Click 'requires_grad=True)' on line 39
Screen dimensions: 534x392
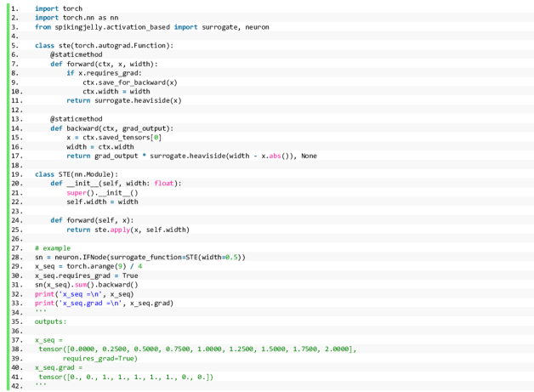(x=100, y=359)
